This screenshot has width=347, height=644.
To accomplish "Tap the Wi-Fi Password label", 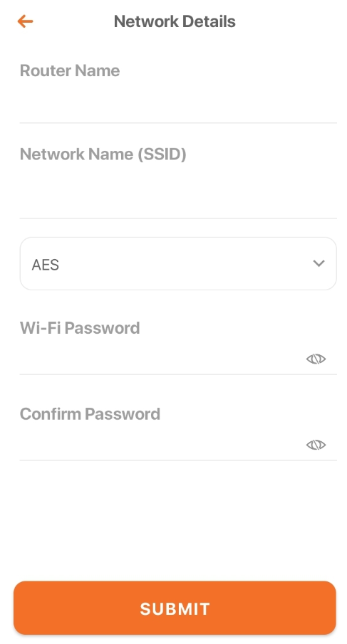I will click(x=80, y=328).
